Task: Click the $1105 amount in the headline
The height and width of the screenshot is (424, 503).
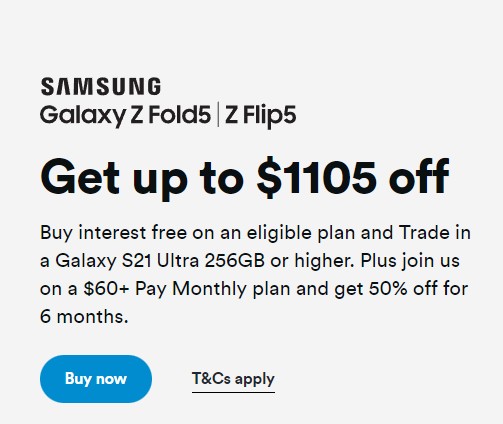Action: 317,177
